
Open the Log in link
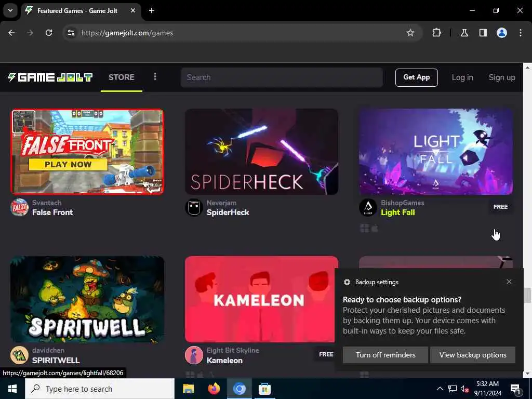pyautogui.click(x=462, y=77)
